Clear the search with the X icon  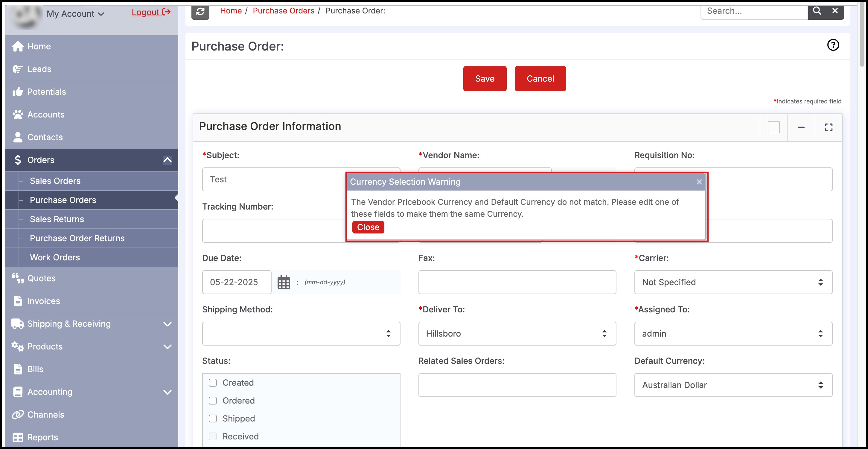pos(835,11)
